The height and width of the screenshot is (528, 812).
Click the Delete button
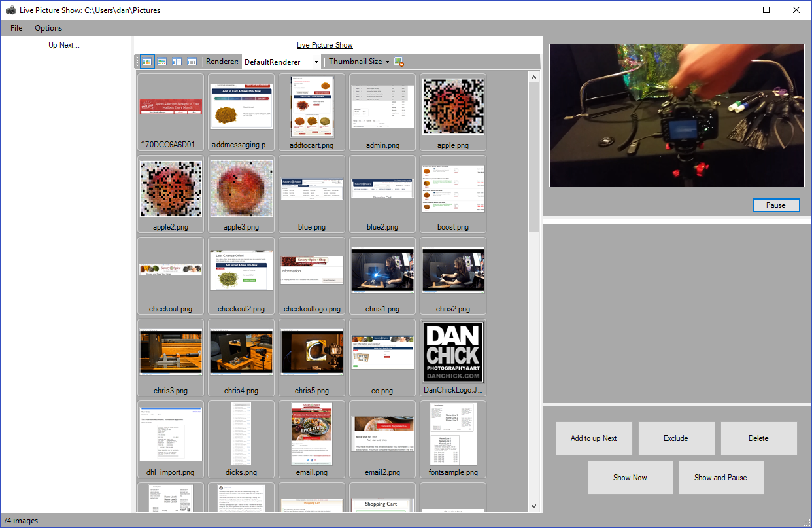point(758,438)
